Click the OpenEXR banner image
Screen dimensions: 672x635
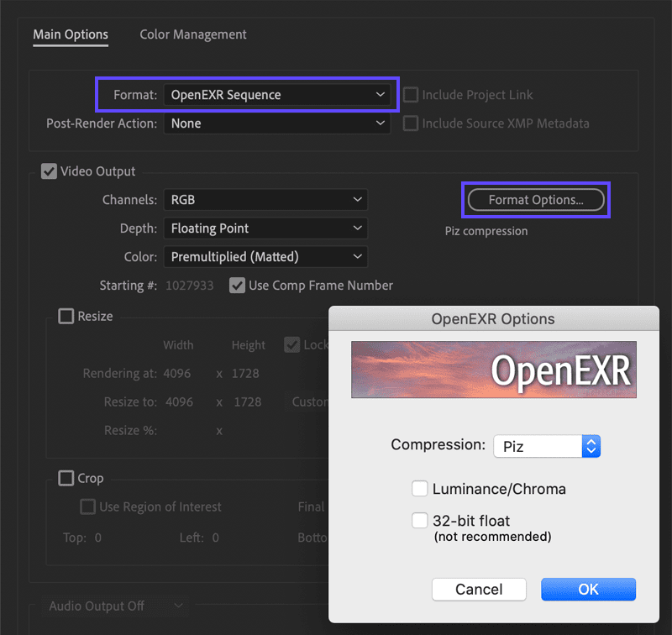[x=494, y=370]
